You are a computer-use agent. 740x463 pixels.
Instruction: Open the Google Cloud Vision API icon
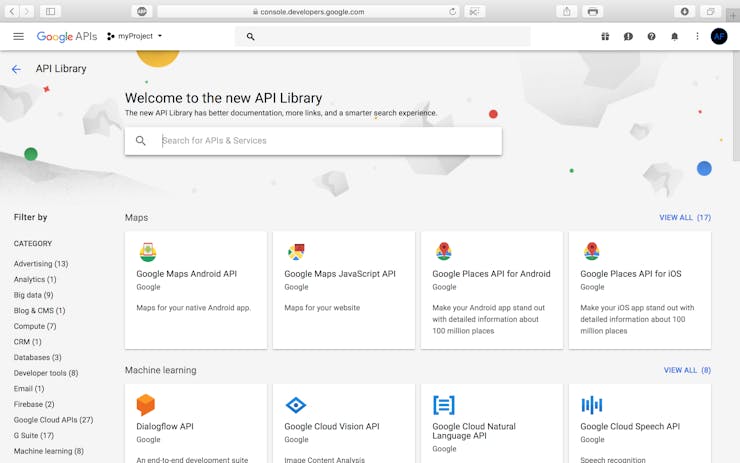click(x=296, y=405)
